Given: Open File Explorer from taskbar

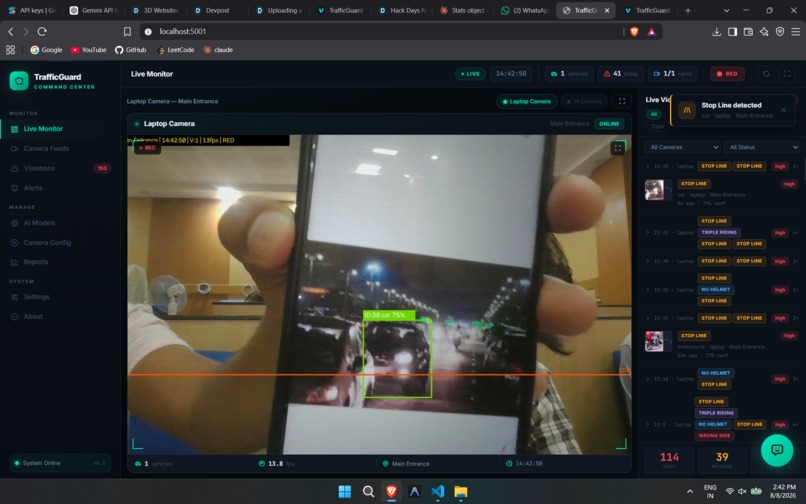Looking at the screenshot, I should [461, 491].
